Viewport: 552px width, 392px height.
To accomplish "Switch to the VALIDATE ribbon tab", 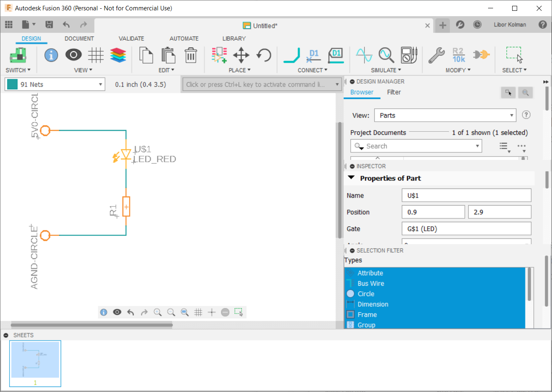I will tap(131, 39).
